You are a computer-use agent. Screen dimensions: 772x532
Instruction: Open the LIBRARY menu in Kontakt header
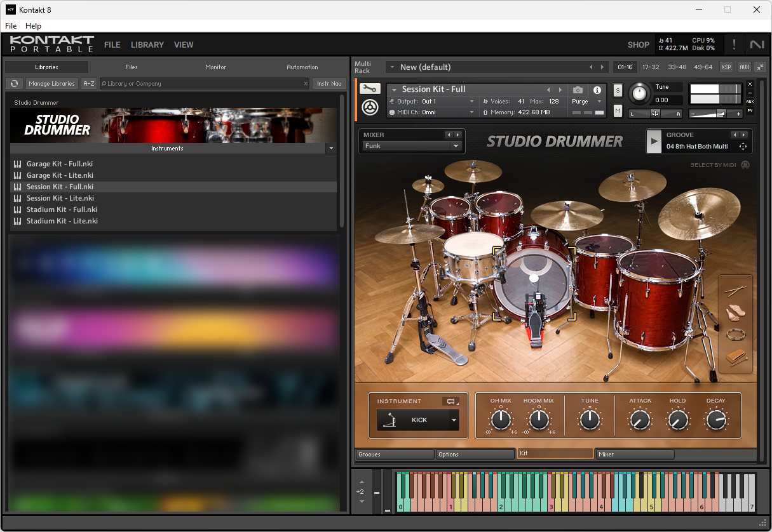point(147,45)
